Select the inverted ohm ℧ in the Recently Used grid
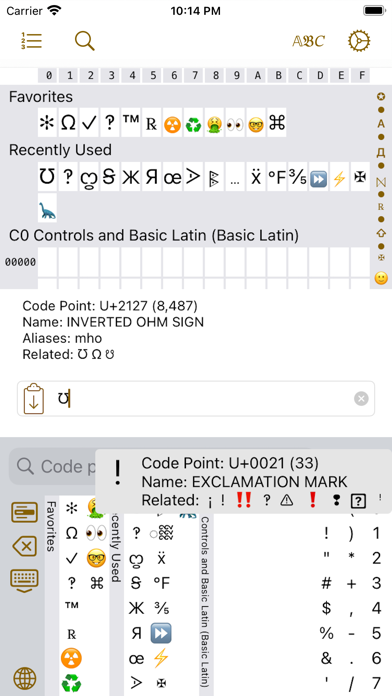Viewport: 392px width, 696px height. tap(47, 178)
